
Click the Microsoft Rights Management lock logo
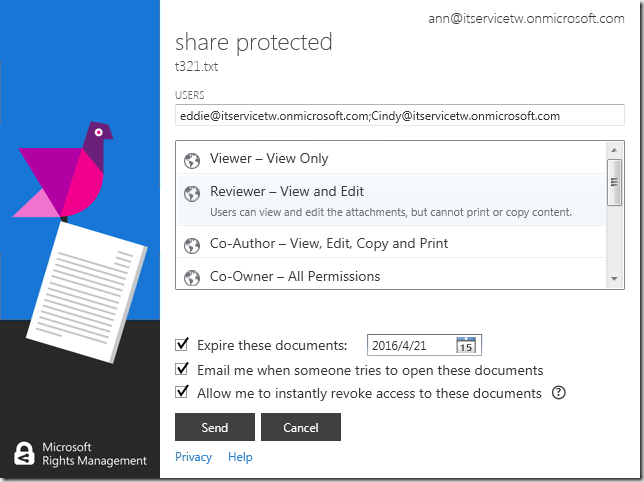click(x=24, y=453)
